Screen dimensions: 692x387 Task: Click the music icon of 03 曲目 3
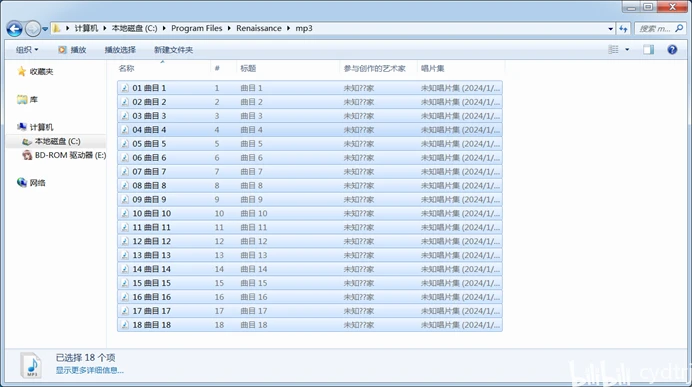coord(125,116)
